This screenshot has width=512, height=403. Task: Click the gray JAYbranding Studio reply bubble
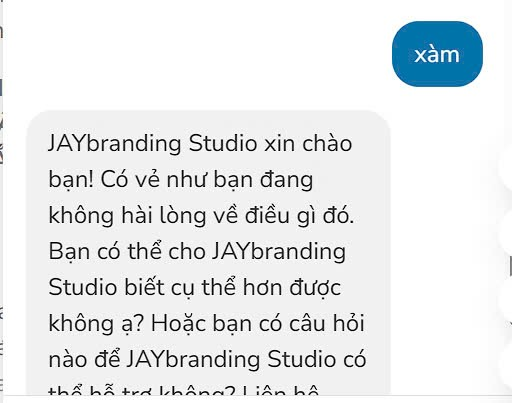(x=208, y=253)
